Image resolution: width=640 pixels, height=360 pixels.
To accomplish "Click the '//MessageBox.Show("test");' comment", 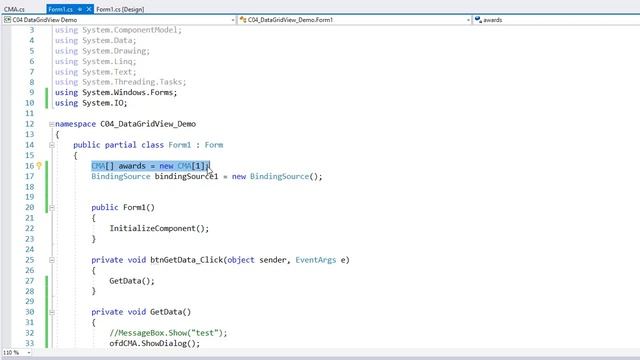I will [168, 333].
